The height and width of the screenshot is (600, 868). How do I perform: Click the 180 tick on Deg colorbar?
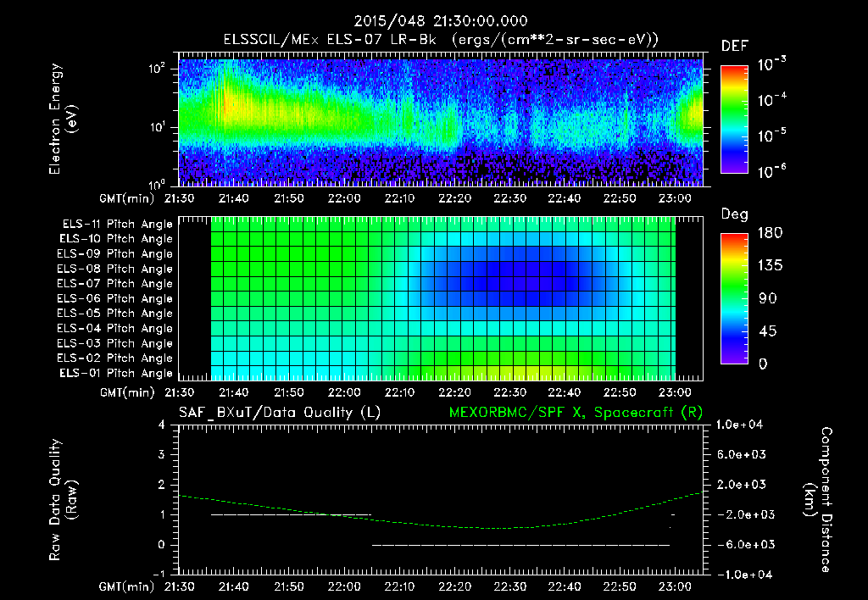click(770, 233)
